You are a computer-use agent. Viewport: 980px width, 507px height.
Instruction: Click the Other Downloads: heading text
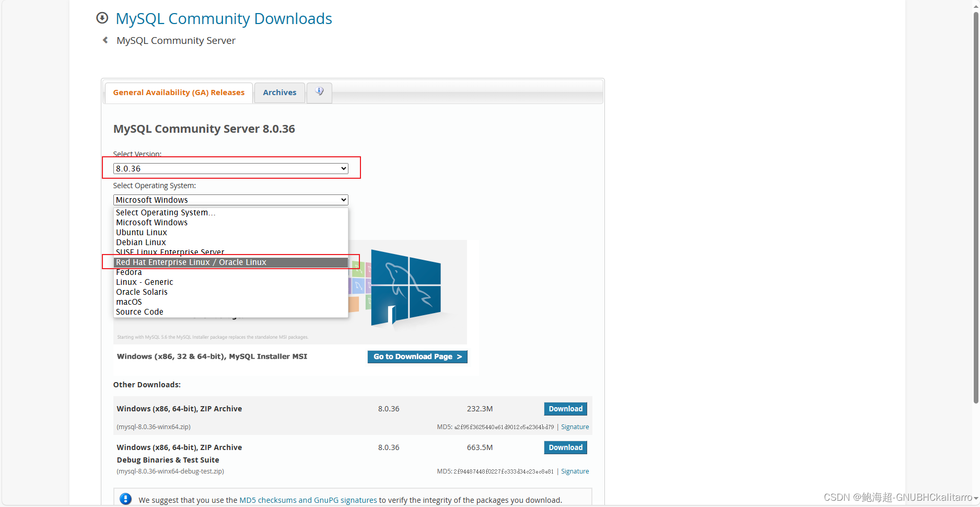pyautogui.click(x=147, y=385)
